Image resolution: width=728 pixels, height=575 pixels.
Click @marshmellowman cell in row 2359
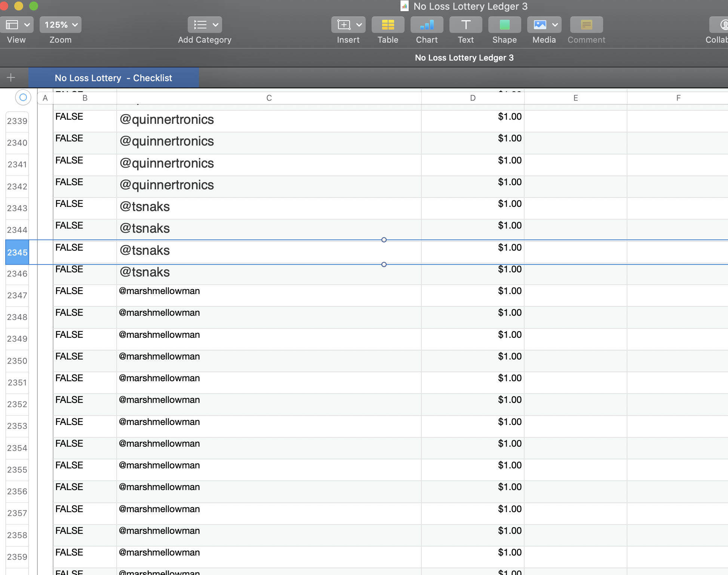tap(269, 557)
